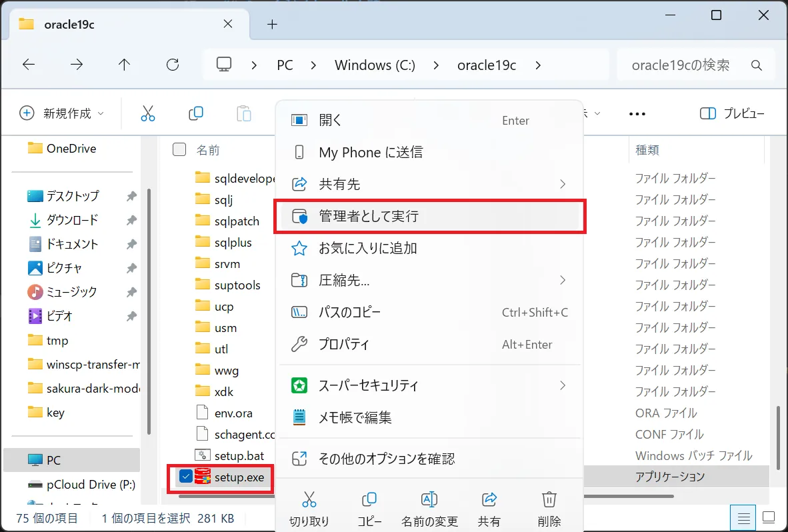Select My Phone に送信 menu entry
The height and width of the screenshot is (532, 788).
[430, 152]
